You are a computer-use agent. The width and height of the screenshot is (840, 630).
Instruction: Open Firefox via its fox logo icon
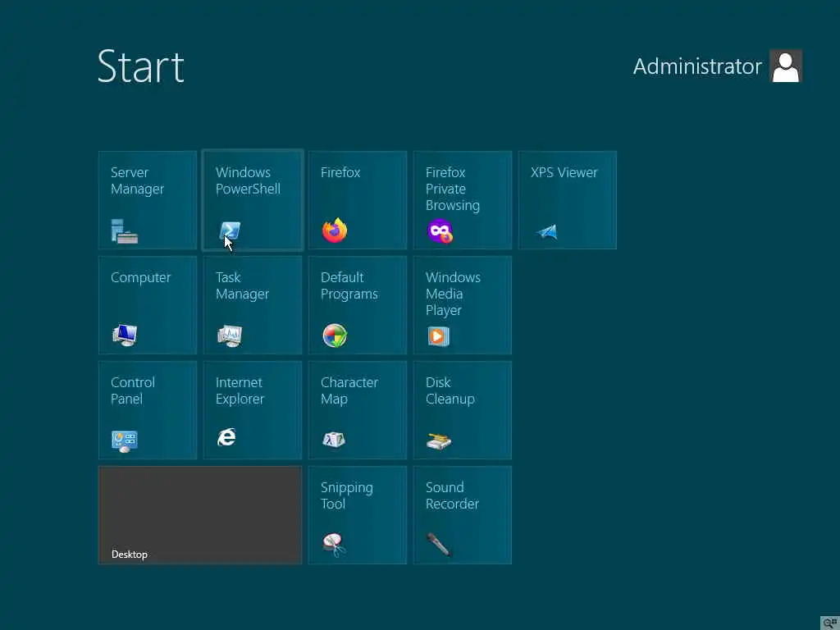(x=335, y=231)
